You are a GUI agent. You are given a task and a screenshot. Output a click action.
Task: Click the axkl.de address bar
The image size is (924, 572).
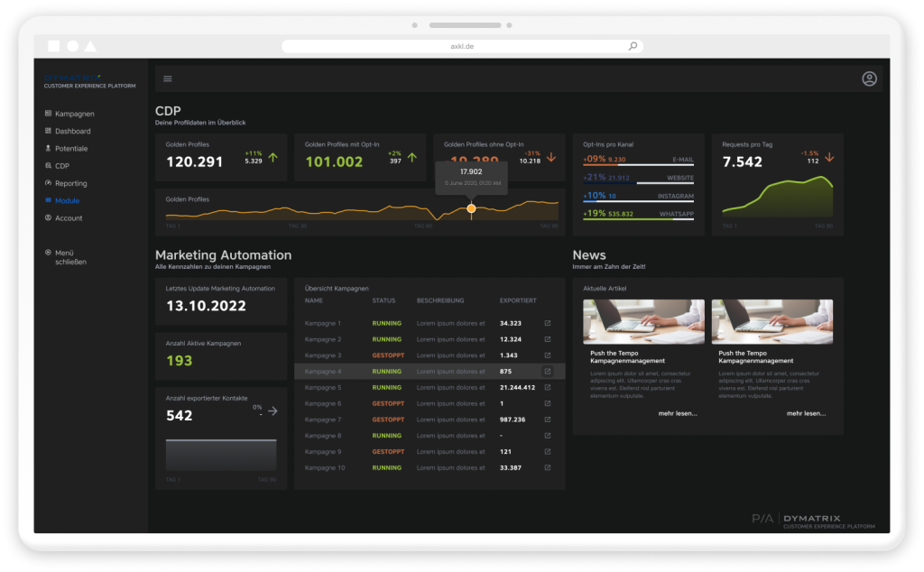click(461, 46)
